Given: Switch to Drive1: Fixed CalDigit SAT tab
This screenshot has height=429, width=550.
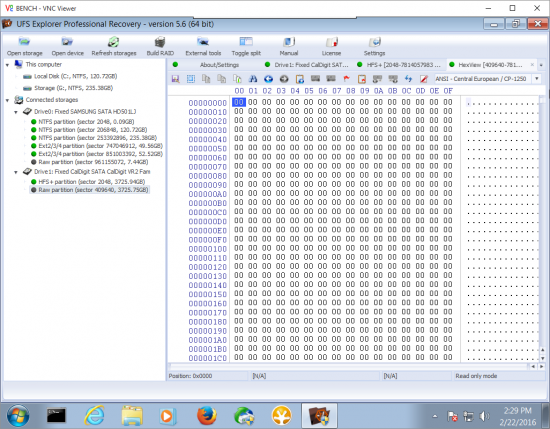Looking at the screenshot, I should point(311,65).
